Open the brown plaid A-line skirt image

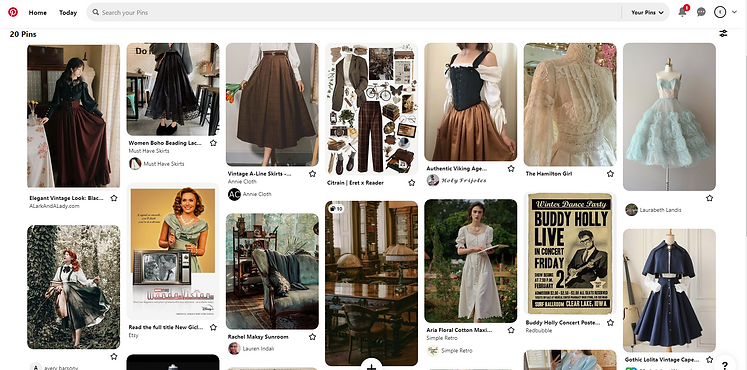click(272, 104)
